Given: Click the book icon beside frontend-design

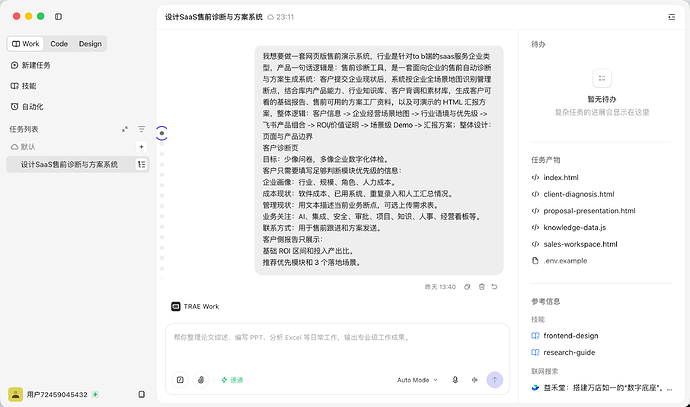Looking at the screenshot, I should click(x=535, y=336).
